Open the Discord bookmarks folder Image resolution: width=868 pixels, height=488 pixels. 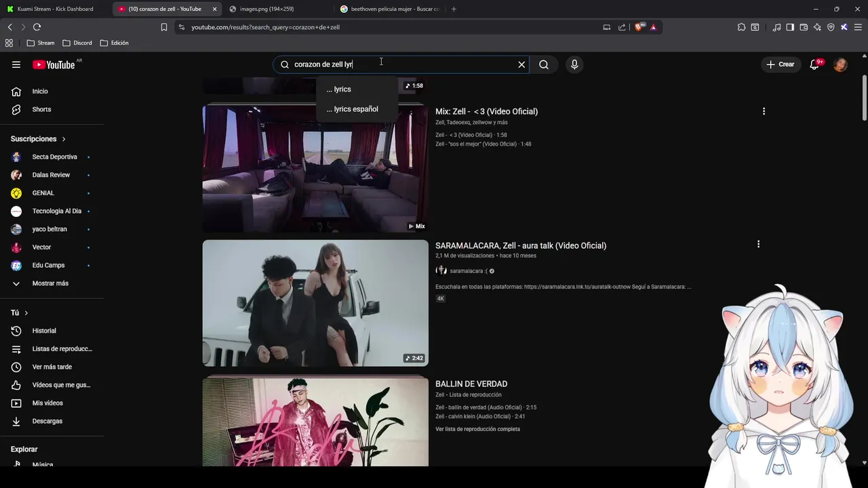coord(77,43)
